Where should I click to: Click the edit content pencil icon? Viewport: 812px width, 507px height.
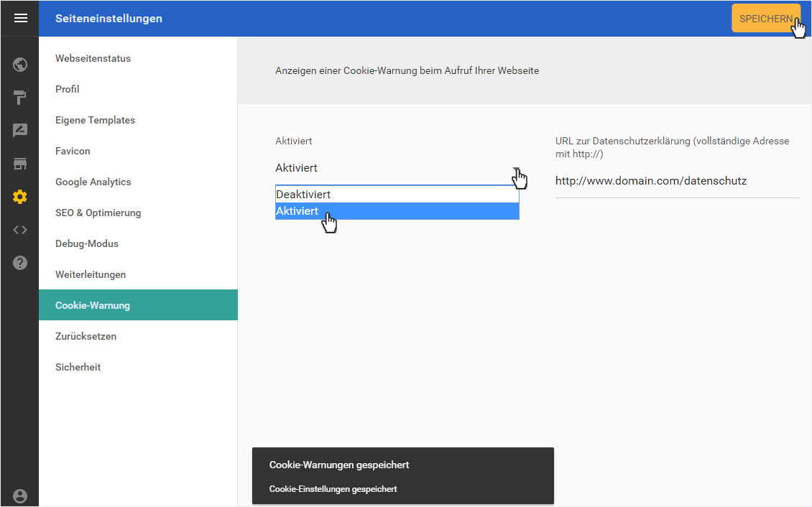click(20, 131)
